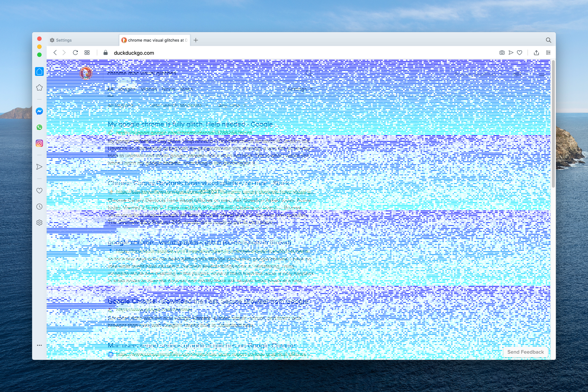
Task: Open a new tab with the plus button
Action: click(x=196, y=40)
